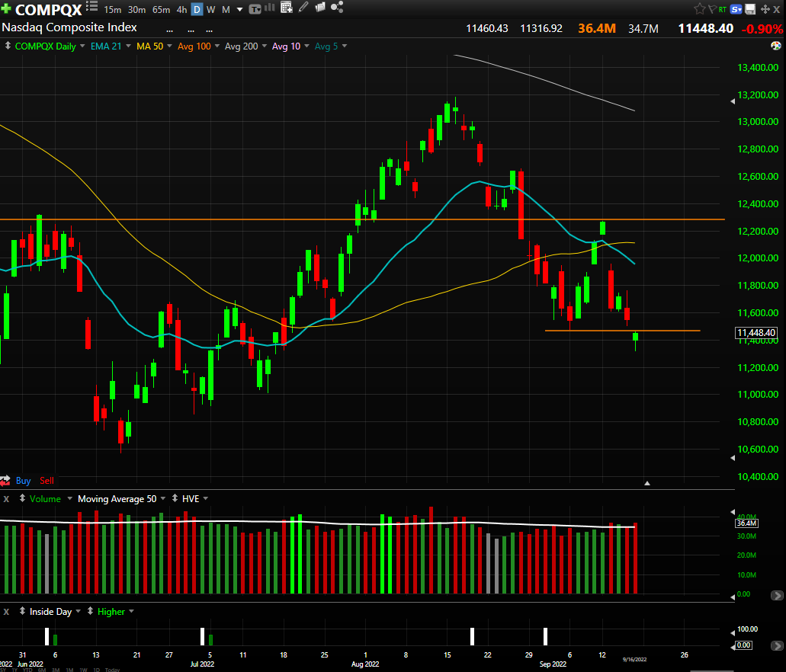This screenshot has height=672, width=786.
Task: Click the 11,448.40 current price label on axis
Action: pos(756,333)
